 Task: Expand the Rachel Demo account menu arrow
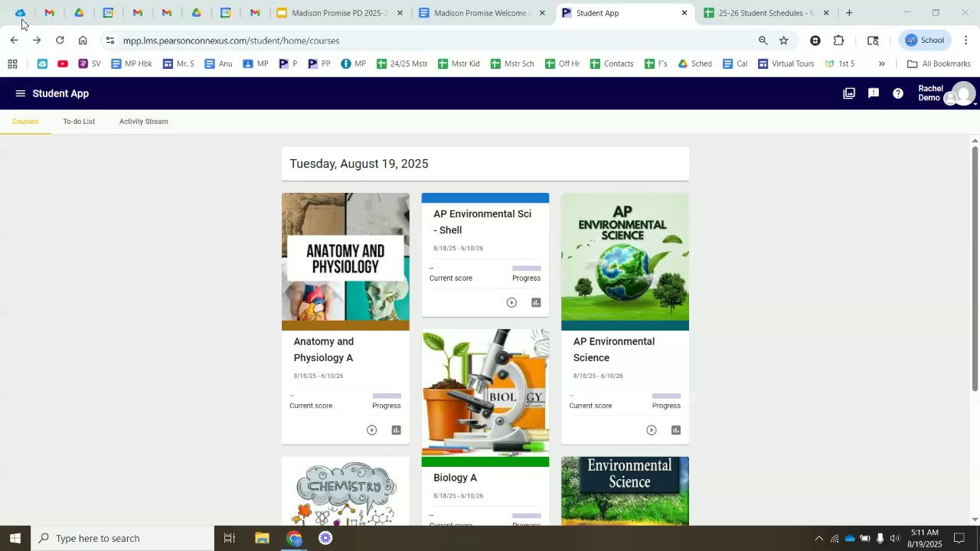(x=975, y=104)
